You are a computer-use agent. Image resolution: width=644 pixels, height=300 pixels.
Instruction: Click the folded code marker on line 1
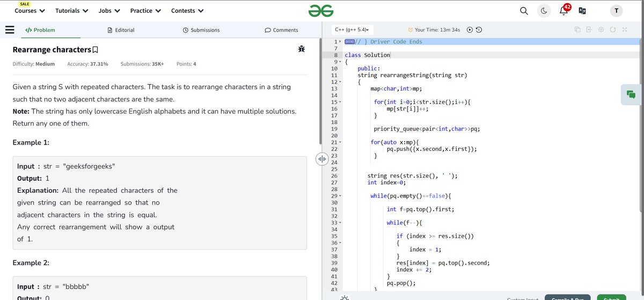349,42
